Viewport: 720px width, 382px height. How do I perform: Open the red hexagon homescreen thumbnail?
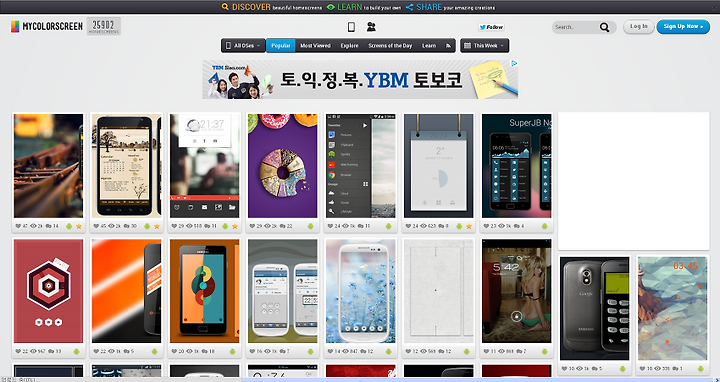[x=49, y=291]
